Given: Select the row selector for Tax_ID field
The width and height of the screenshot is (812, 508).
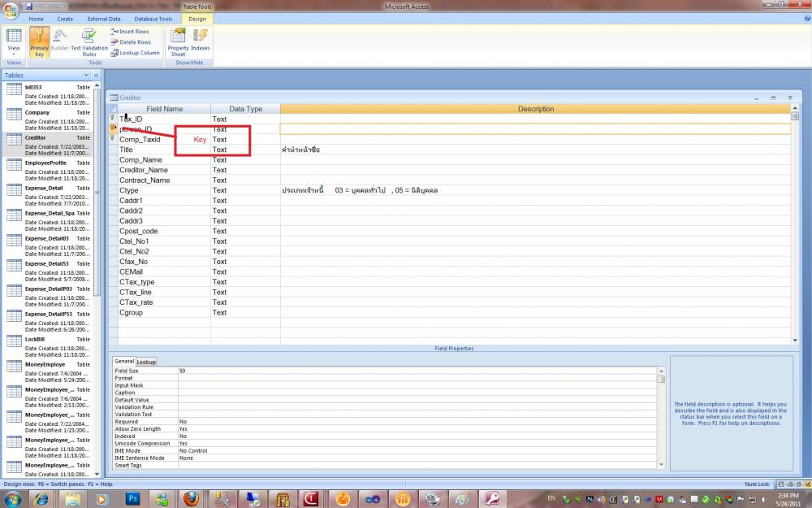Looking at the screenshot, I should click(114, 119).
